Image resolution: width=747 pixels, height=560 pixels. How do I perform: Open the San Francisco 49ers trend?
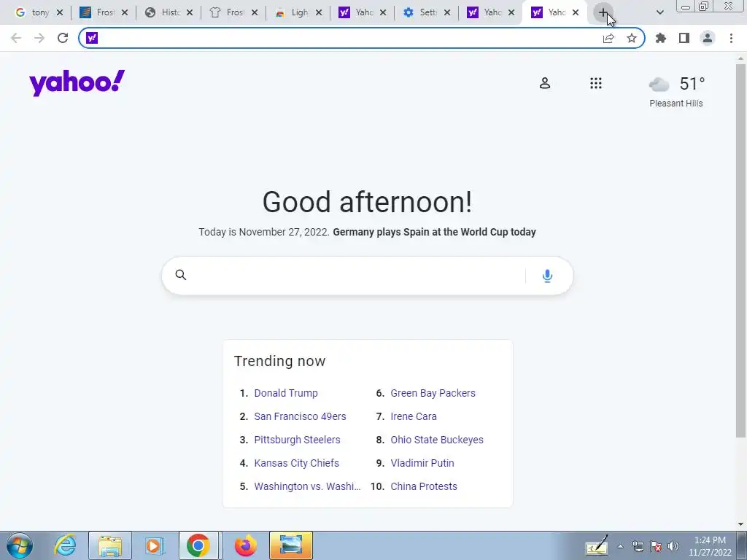point(300,416)
